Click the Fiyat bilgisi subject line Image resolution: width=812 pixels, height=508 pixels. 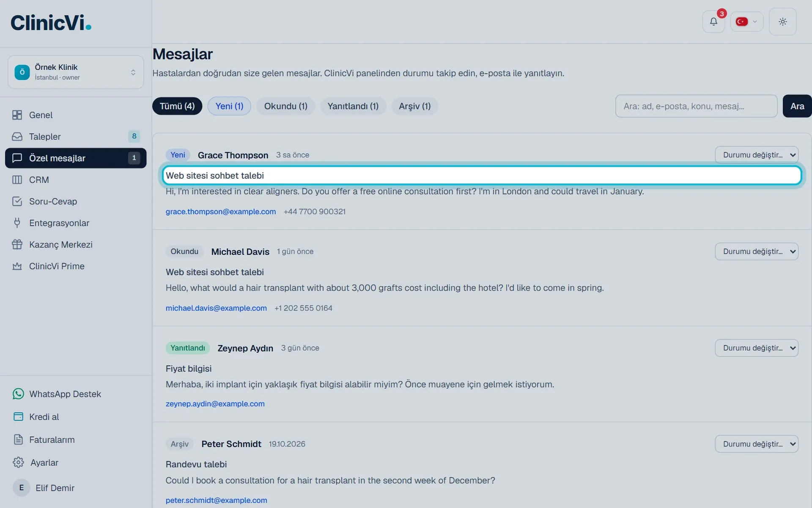click(189, 369)
